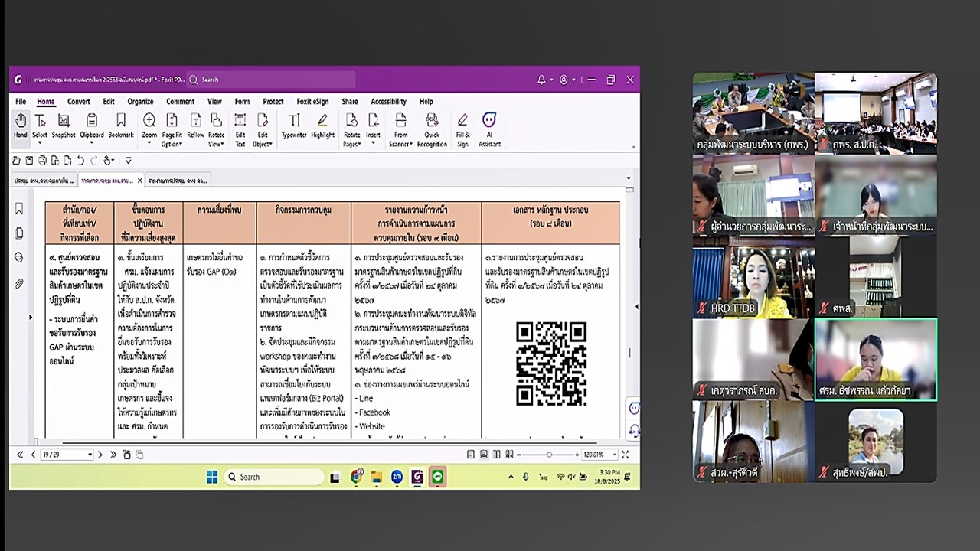This screenshot has width=980, height=551.
Task: Switch to continuous page view mode
Action: (484, 455)
